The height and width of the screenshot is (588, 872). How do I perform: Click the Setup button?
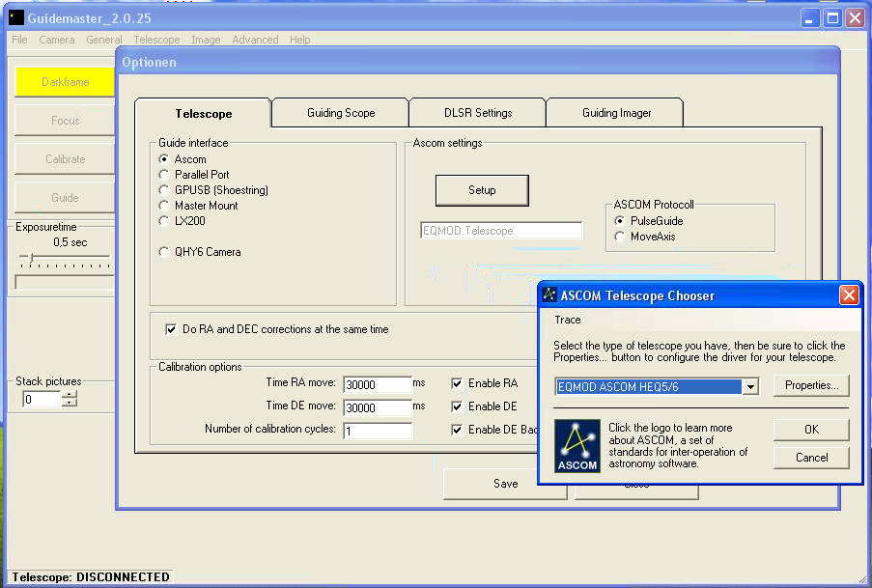tap(482, 190)
